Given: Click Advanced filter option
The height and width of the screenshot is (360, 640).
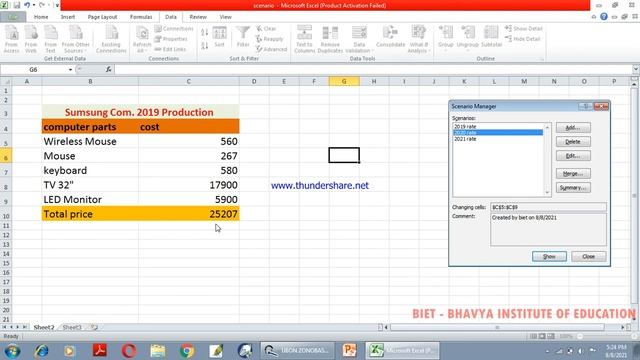Looking at the screenshot, I should pyautogui.click(x=271, y=49).
